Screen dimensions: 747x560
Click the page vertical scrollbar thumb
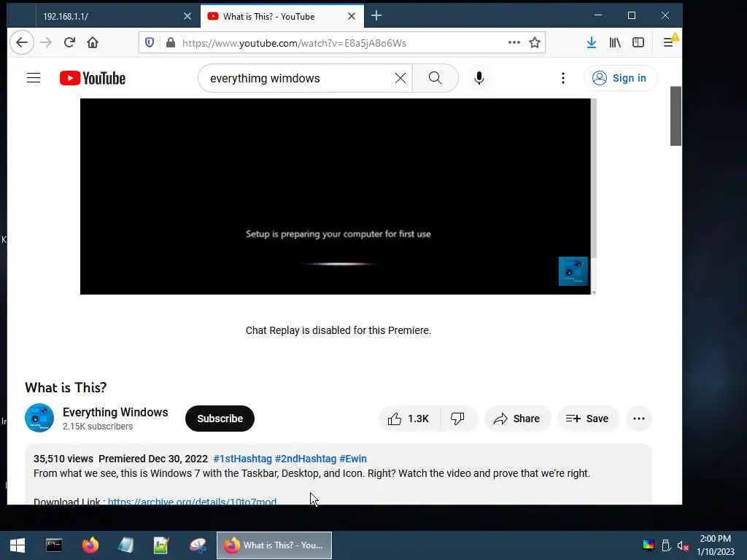(x=676, y=116)
